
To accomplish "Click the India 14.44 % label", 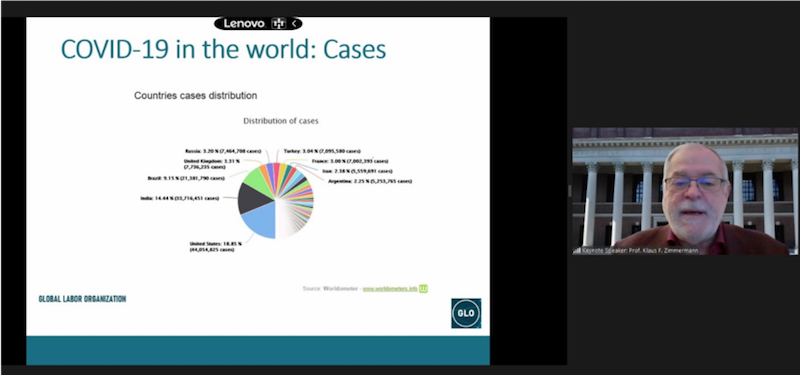I will pyautogui.click(x=180, y=198).
